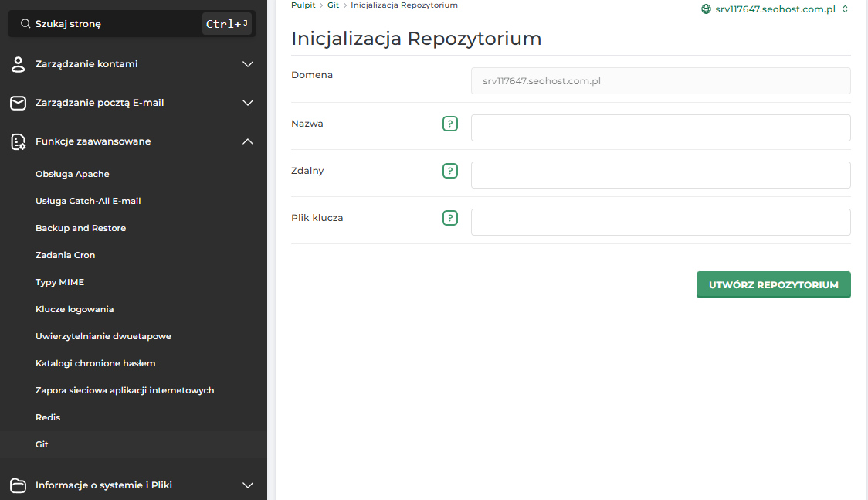Expand the Zarządzanie kontami section chevron
Viewport: 868px width, 500px height.
248,64
